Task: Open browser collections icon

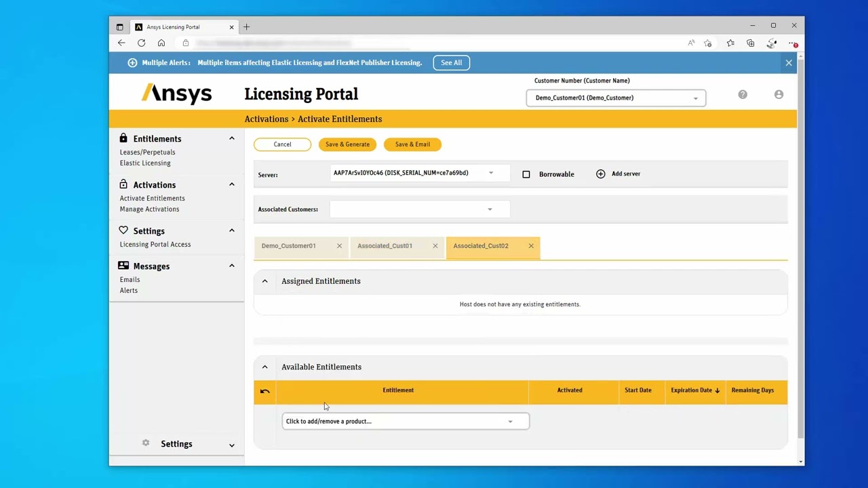Action: pyautogui.click(x=751, y=43)
